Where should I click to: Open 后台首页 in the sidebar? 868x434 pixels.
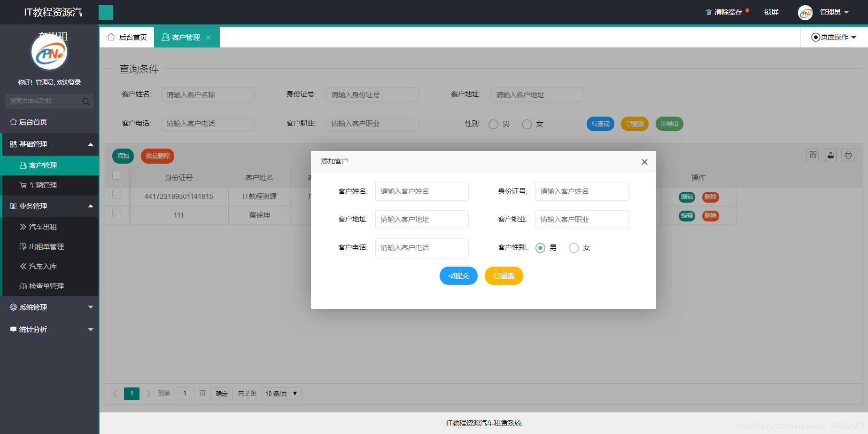point(49,122)
